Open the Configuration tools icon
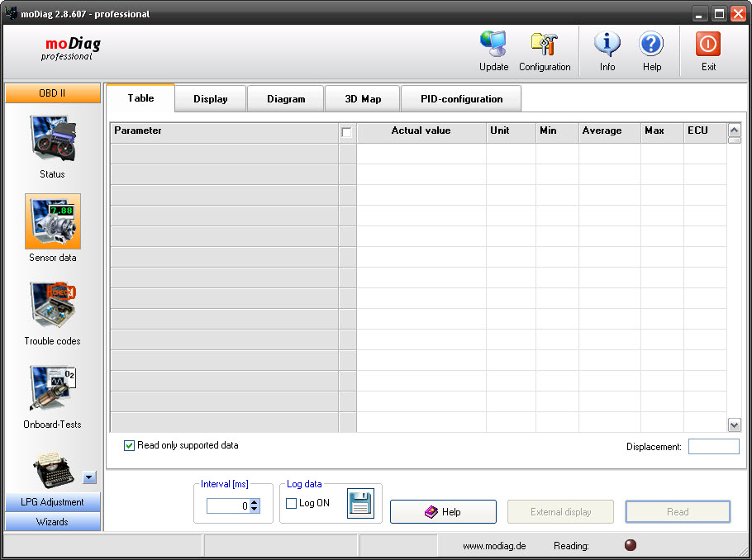 tap(544, 45)
